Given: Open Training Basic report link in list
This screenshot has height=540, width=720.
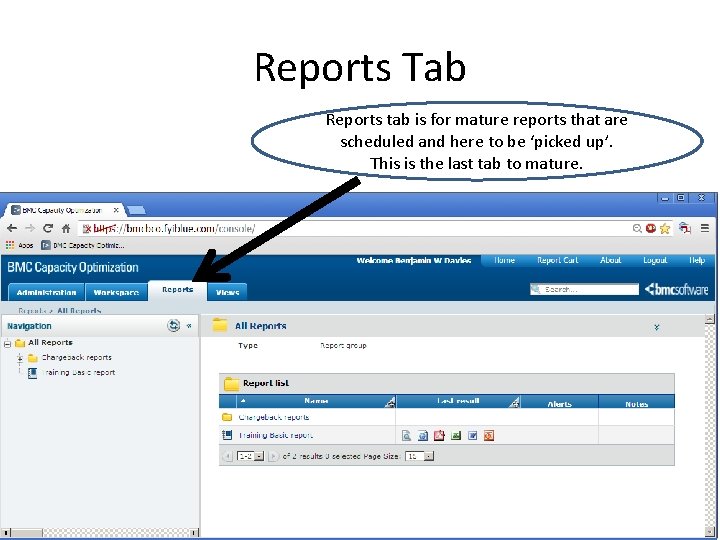Looking at the screenshot, I should tap(276, 435).
